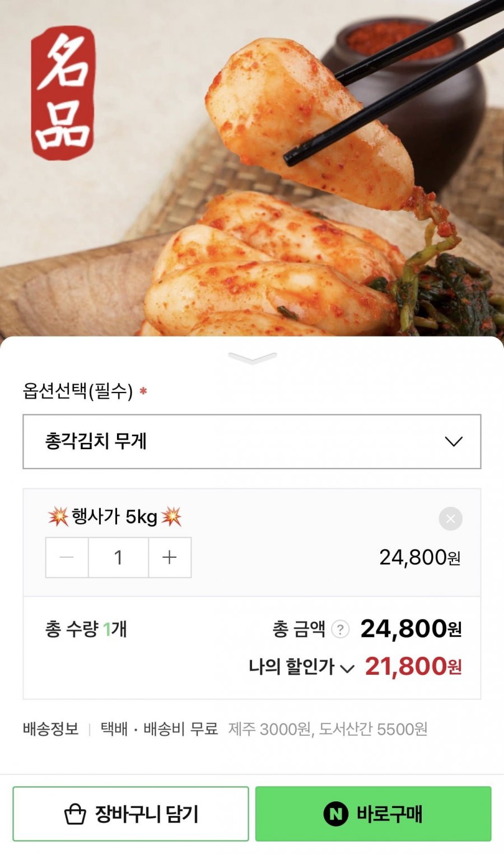Increase quantity with the plus button

(x=170, y=557)
